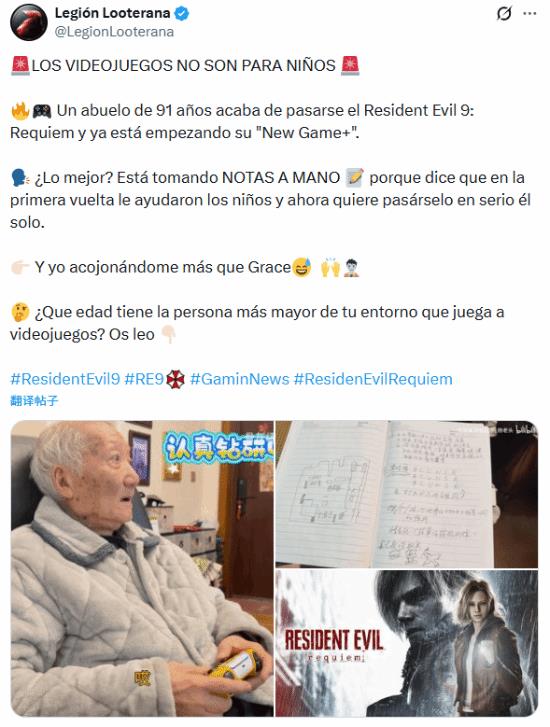Click the Umbrella logo hashtag emoji
The width and height of the screenshot is (550, 727).
click(175, 379)
